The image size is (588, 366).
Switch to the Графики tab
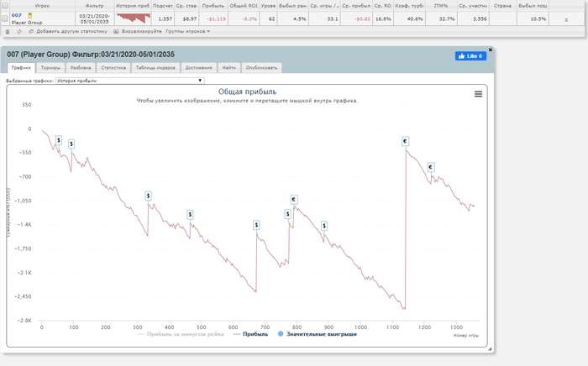coord(21,68)
